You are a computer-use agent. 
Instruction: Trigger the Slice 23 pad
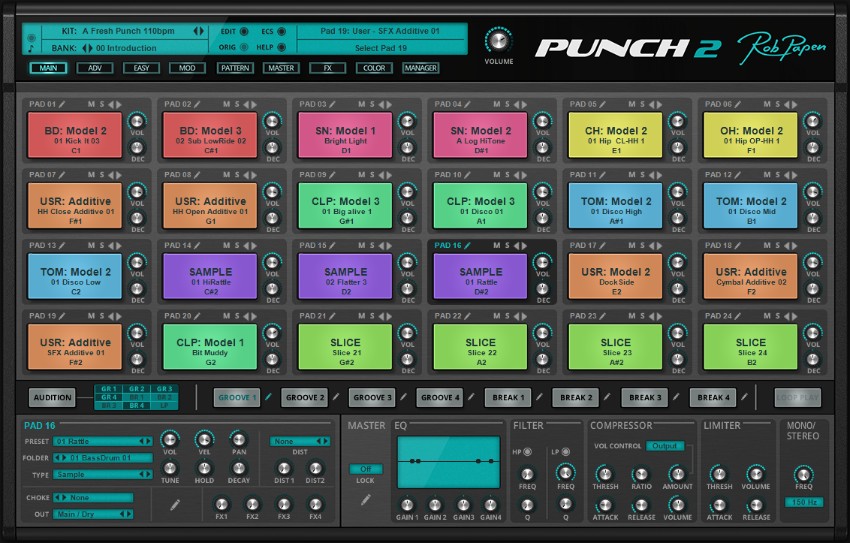pyautogui.click(x=615, y=347)
